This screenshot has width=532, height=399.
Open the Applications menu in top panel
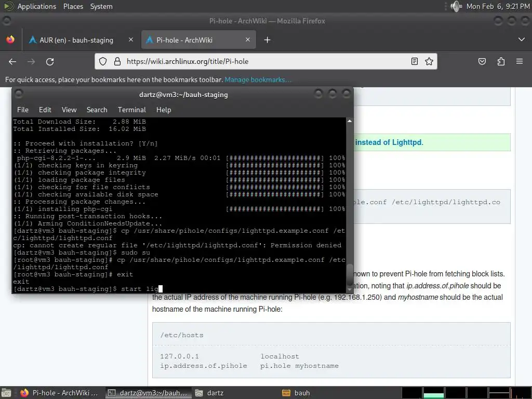click(x=31, y=6)
